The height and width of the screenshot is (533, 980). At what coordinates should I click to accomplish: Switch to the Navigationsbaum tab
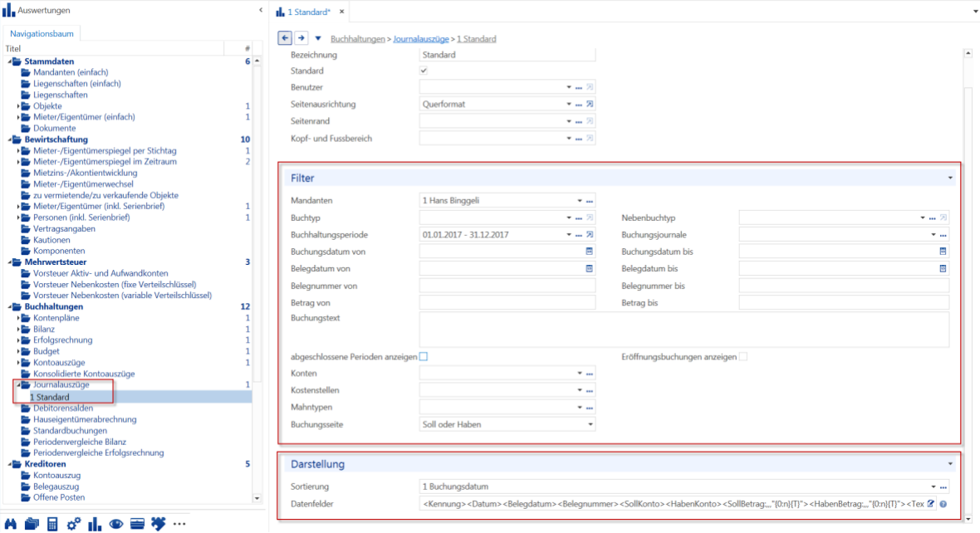[x=42, y=34]
